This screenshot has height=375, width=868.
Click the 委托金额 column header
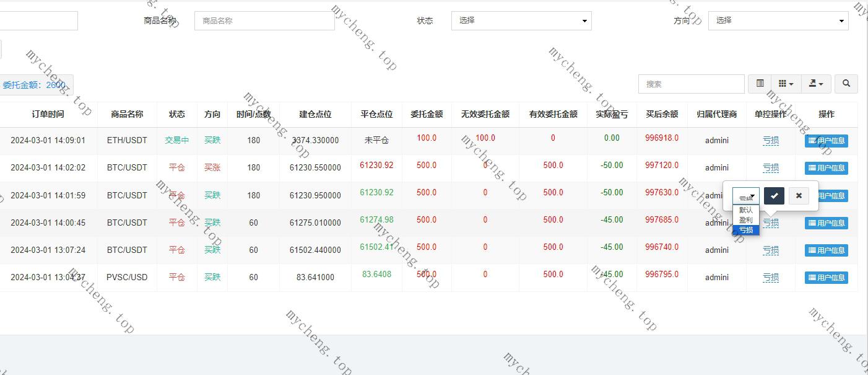click(427, 114)
